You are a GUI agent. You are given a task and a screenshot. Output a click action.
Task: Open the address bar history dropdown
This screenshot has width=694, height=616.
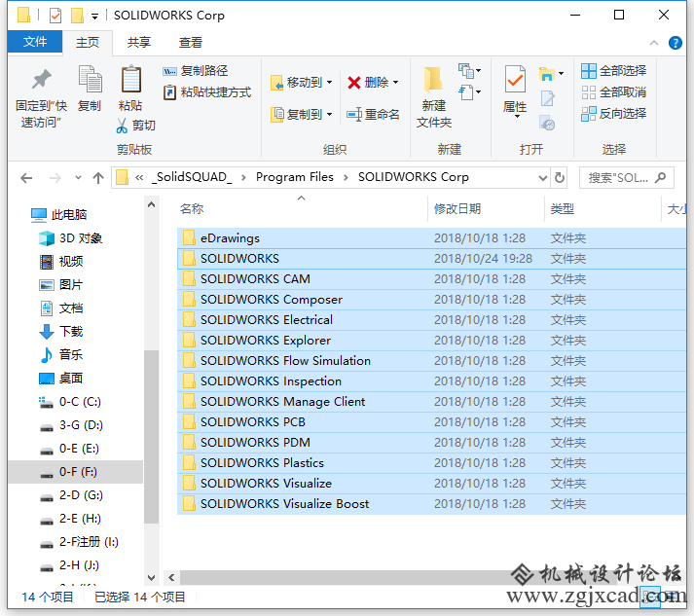542,178
